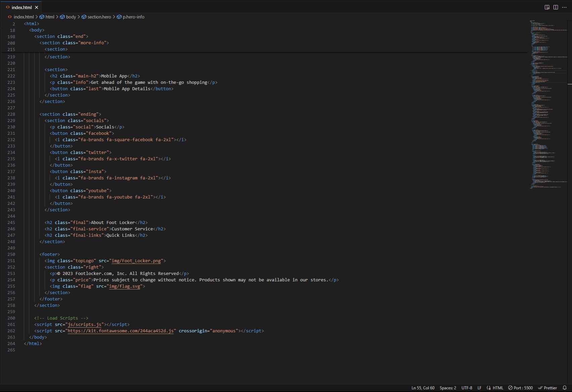Select the UTF-8 encoding indicator
This screenshot has width=572, height=392.
click(x=467, y=388)
